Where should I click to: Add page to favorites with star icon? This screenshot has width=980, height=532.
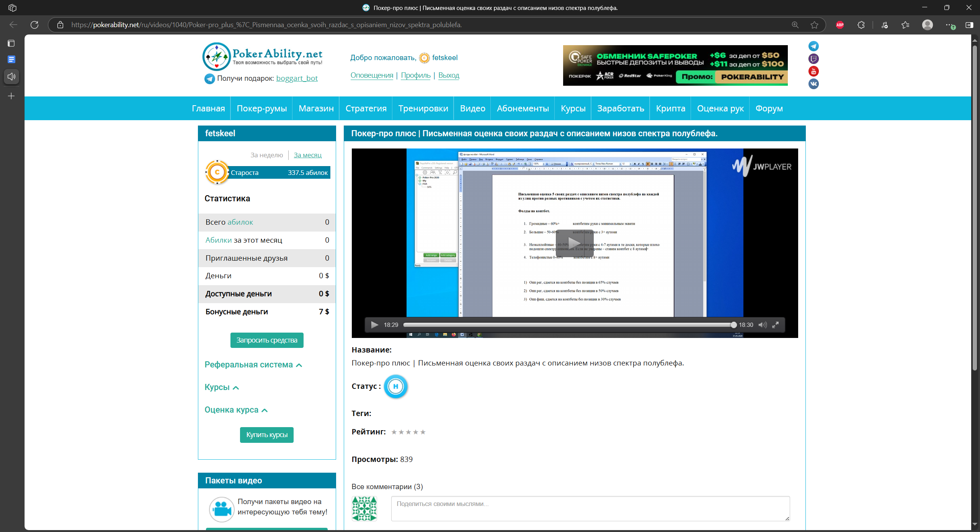(815, 25)
